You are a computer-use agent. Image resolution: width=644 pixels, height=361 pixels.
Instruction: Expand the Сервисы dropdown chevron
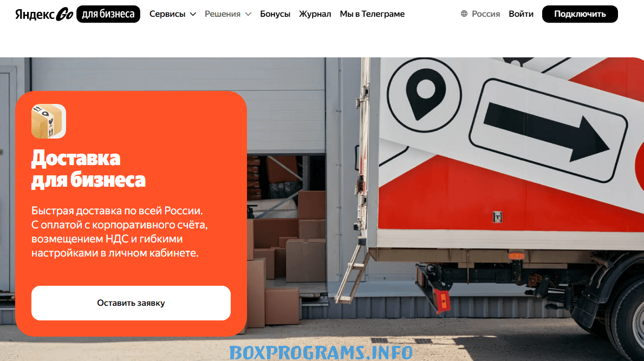(193, 15)
